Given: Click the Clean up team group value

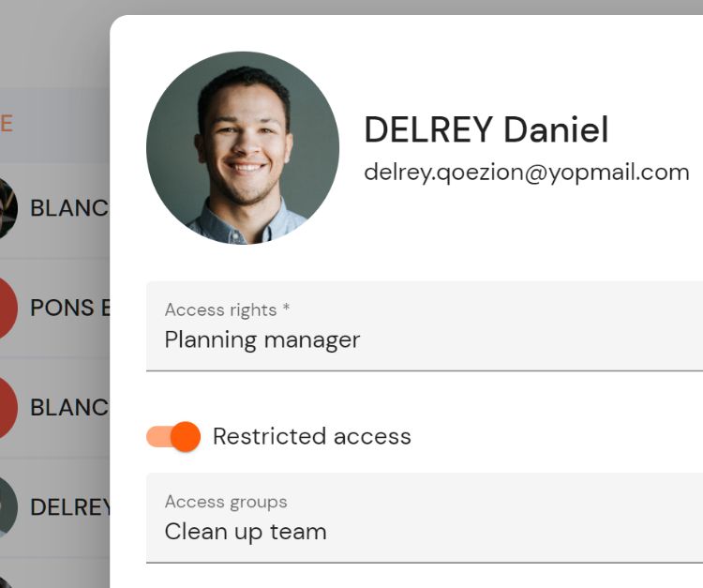Looking at the screenshot, I should (x=246, y=532).
